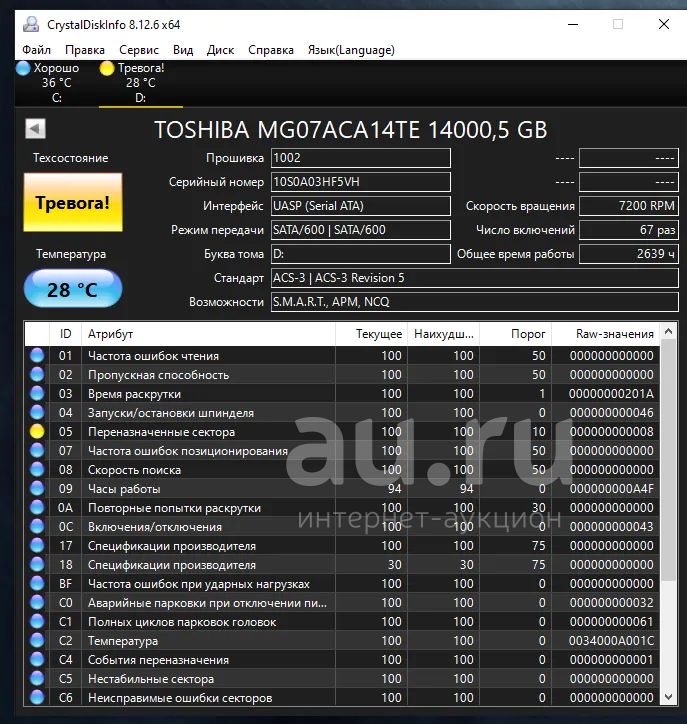
Task: Click the previous disk arrow button
Action: click(35, 129)
